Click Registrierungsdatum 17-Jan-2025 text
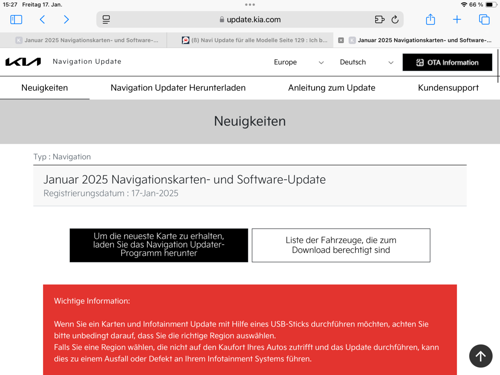Image resolution: width=500 pixels, height=375 pixels. tap(111, 193)
